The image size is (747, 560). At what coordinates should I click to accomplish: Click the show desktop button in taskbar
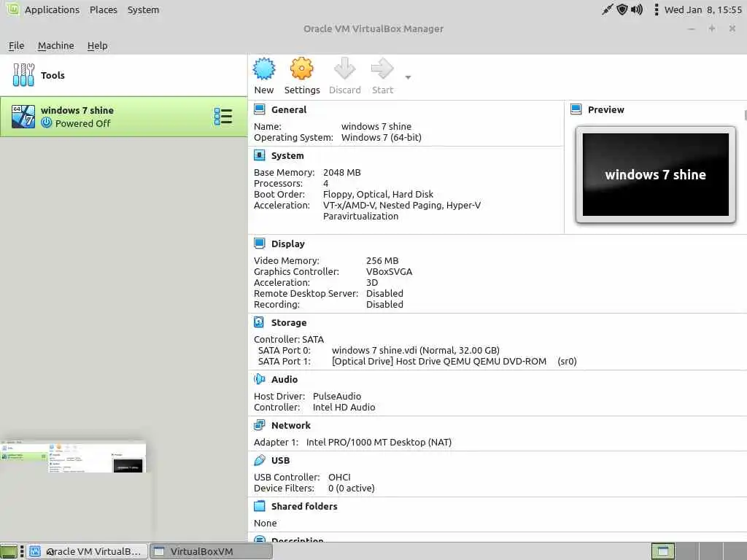8,551
